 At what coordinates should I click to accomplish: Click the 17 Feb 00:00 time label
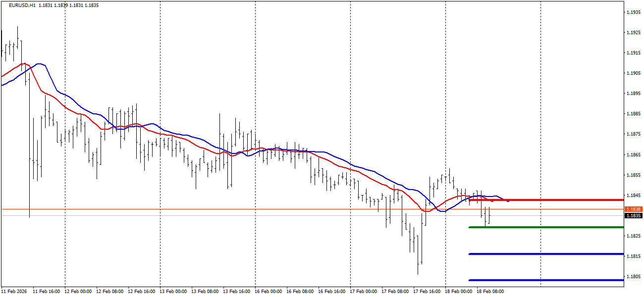[x=363, y=292]
